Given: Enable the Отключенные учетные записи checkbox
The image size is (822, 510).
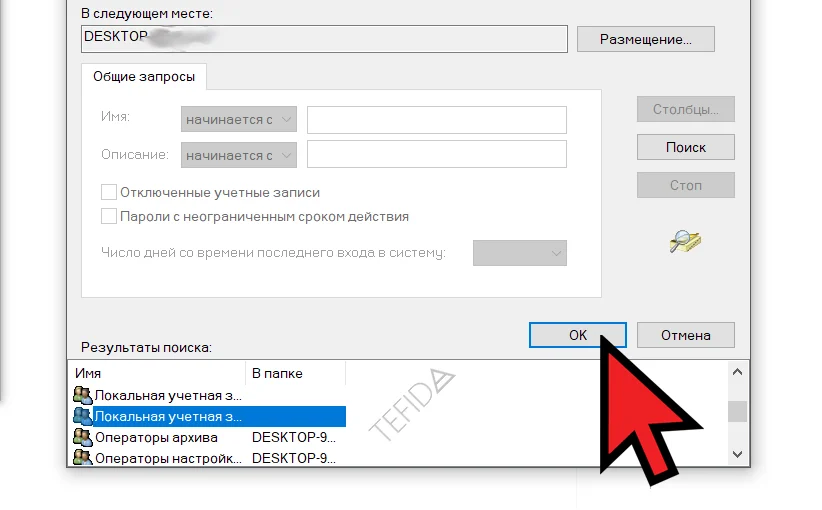Looking at the screenshot, I should [109, 192].
